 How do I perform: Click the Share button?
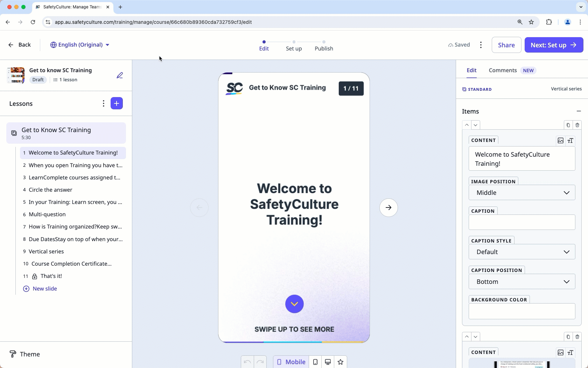[506, 45]
